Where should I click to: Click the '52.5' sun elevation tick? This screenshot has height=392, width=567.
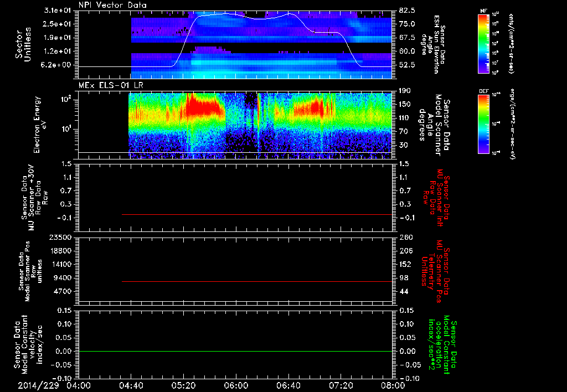(407, 65)
